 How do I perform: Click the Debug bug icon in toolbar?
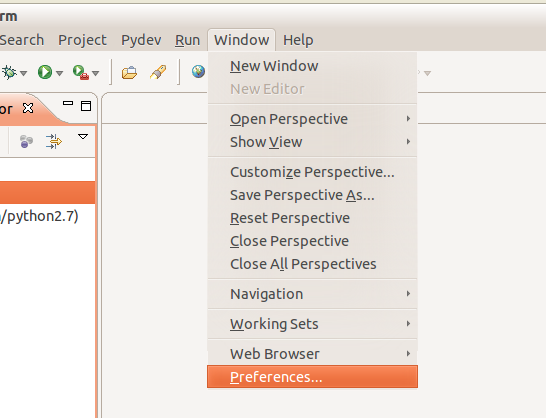pyautogui.click(x=9, y=72)
